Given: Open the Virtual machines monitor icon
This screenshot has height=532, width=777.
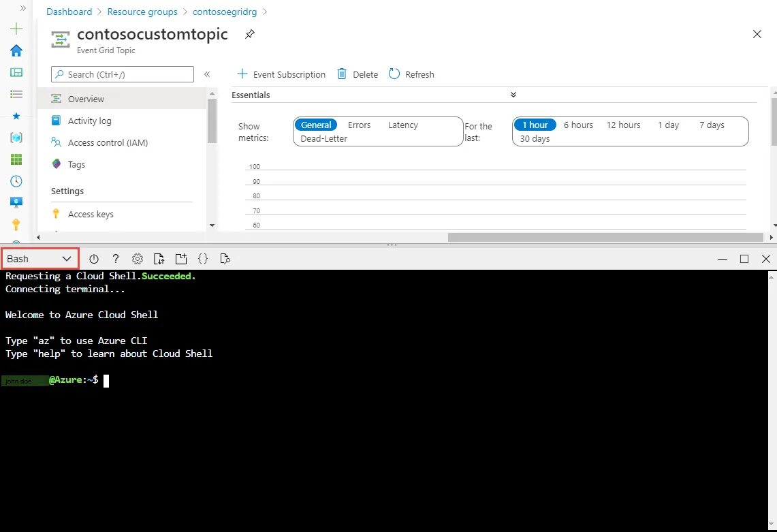Looking at the screenshot, I should tap(16, 202).
